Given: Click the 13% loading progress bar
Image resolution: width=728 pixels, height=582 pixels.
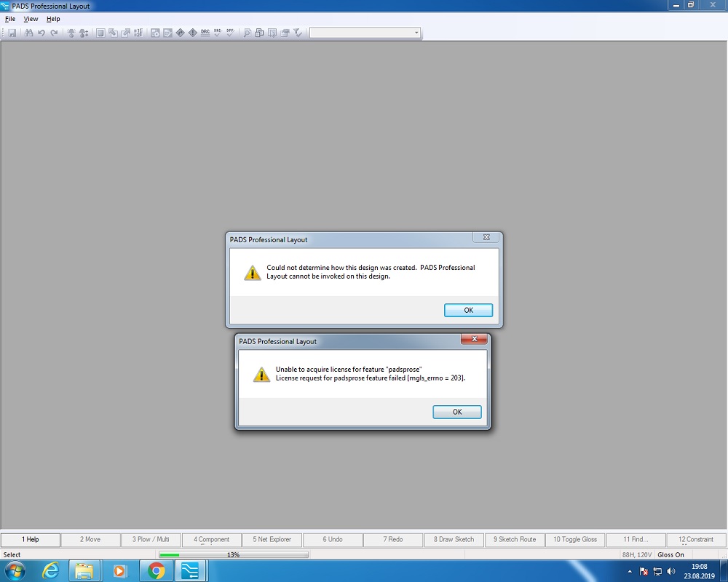Looking at the screenshot, I should point(233,555).
